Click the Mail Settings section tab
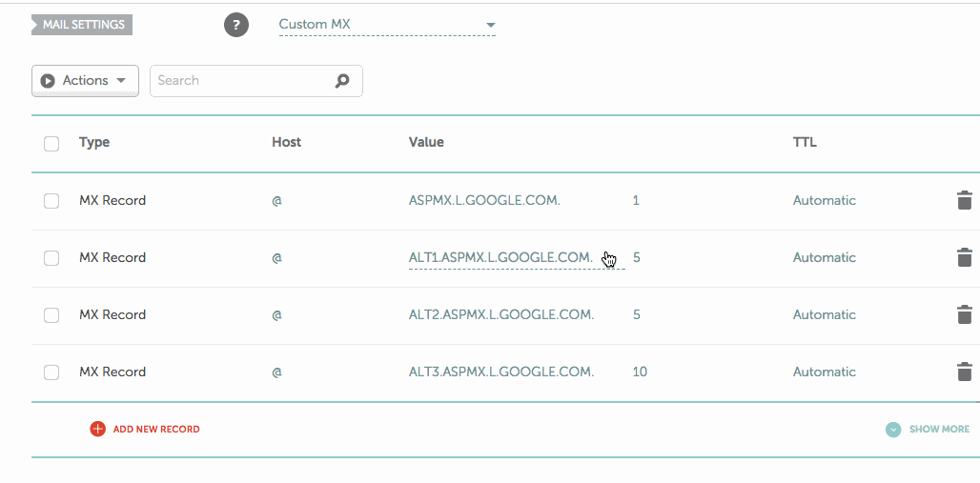Screen dimensions: 980x483 (83, 25)
